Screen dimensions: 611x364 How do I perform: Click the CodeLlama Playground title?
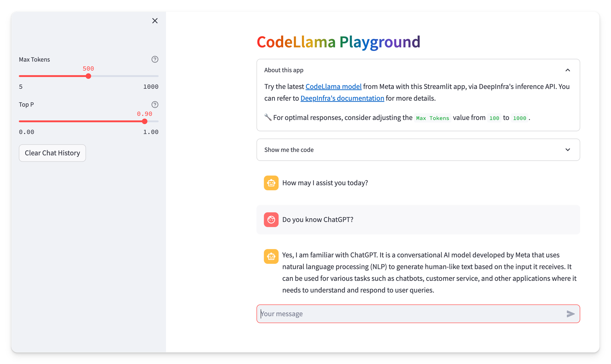coord(338,42)
